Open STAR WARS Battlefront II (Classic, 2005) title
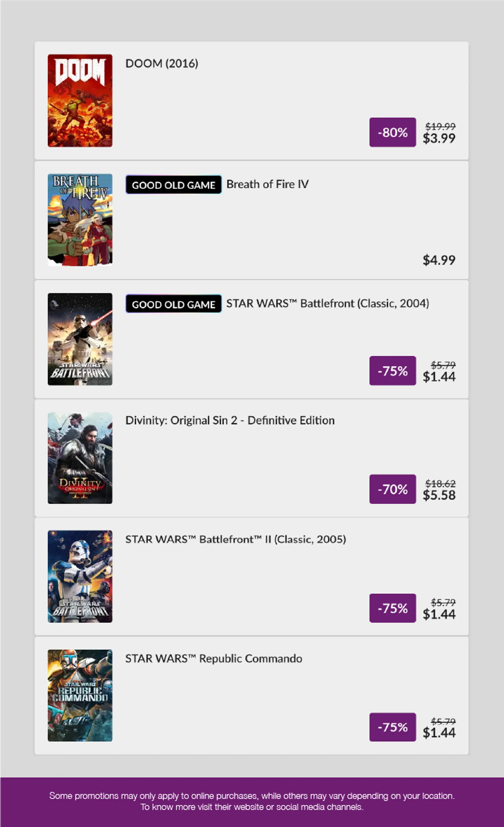The height and width of the screenshot is (827, 504). (236, 539)
